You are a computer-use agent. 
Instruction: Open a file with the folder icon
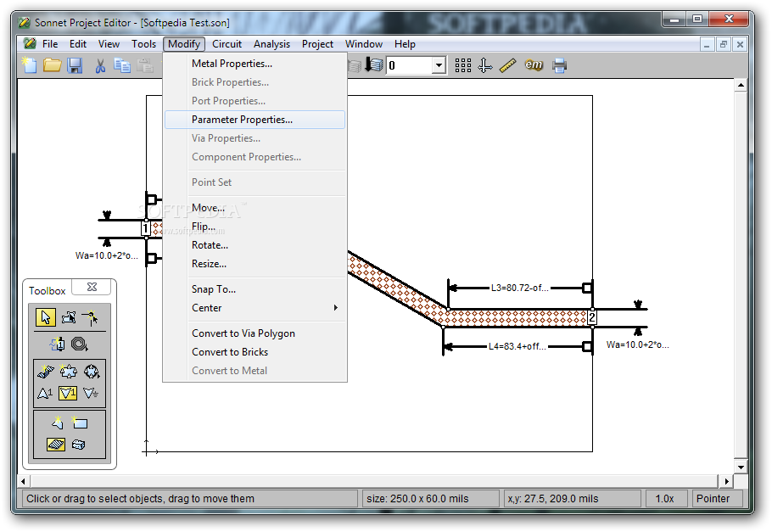click(x=52, y=65)
